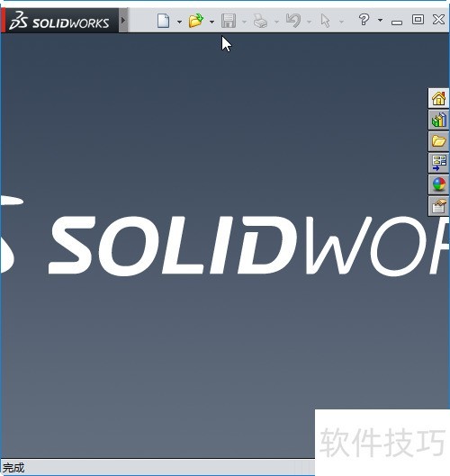Click the Undo icon
The height and width of the screenshot is (476, 450).
coord(293,21)
